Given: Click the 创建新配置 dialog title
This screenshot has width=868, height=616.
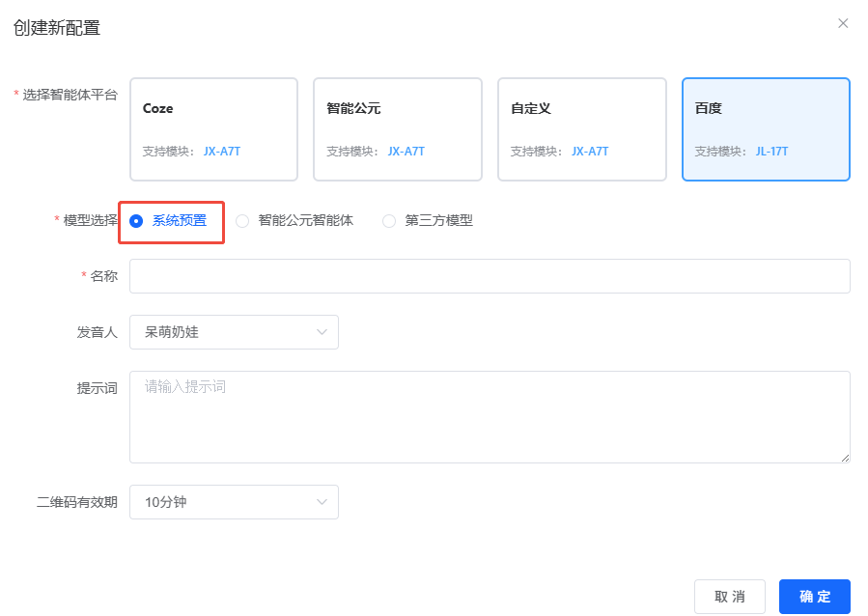Looking at the screenshot, I should tap(56, 28).
